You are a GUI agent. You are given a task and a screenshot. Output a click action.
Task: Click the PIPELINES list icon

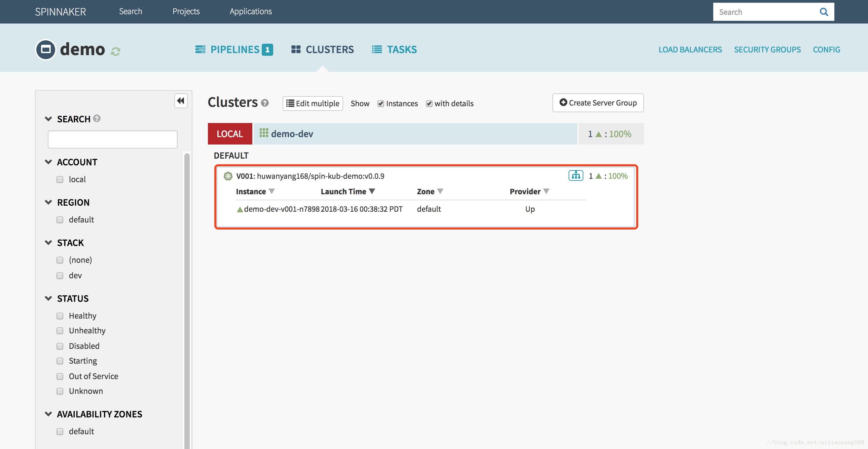[x=200, y=49]
